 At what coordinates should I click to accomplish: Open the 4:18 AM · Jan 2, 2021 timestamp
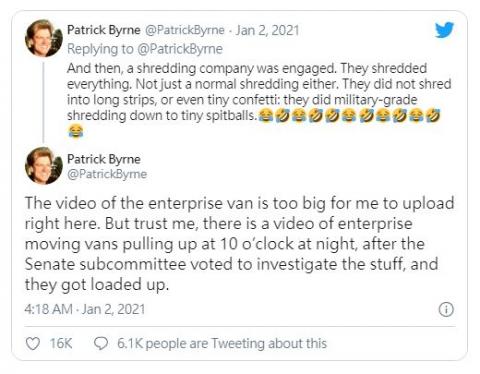(85, 309)
